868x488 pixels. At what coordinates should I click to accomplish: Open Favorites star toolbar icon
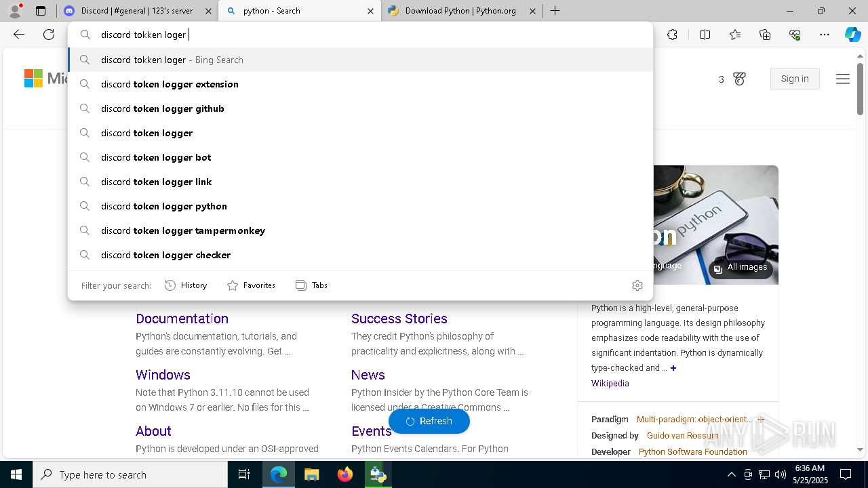pyautogui.click(x=735, y=35)
